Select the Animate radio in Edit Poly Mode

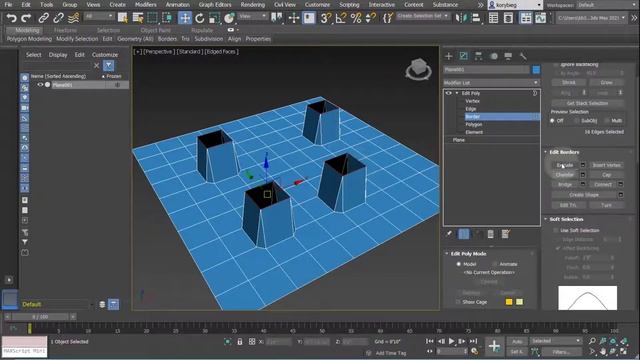pyautogui.click(x=495, y=264)
